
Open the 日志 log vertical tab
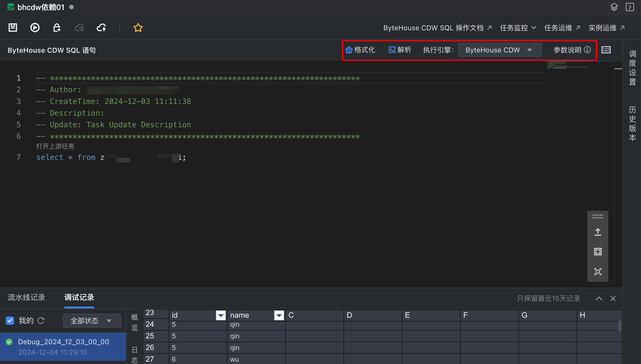(134, 355)
